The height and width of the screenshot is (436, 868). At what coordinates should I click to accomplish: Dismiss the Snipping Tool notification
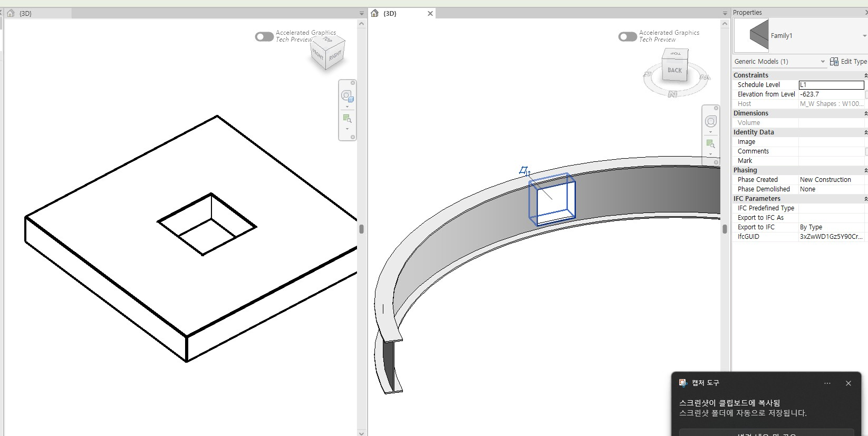(x=848, y=383)
